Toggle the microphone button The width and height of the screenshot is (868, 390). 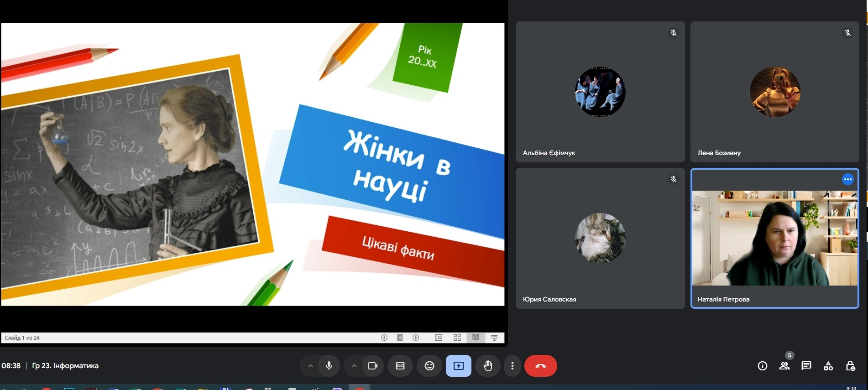(329, 366)
